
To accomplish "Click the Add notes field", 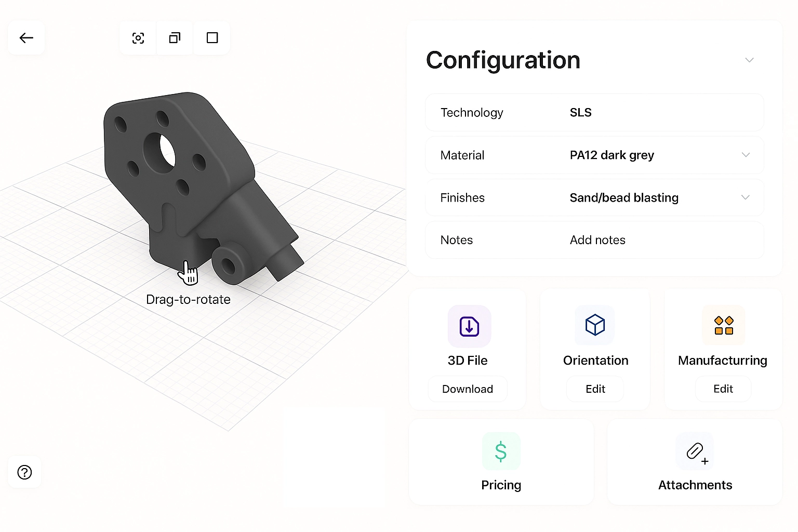I will click(x=597, y=240).
